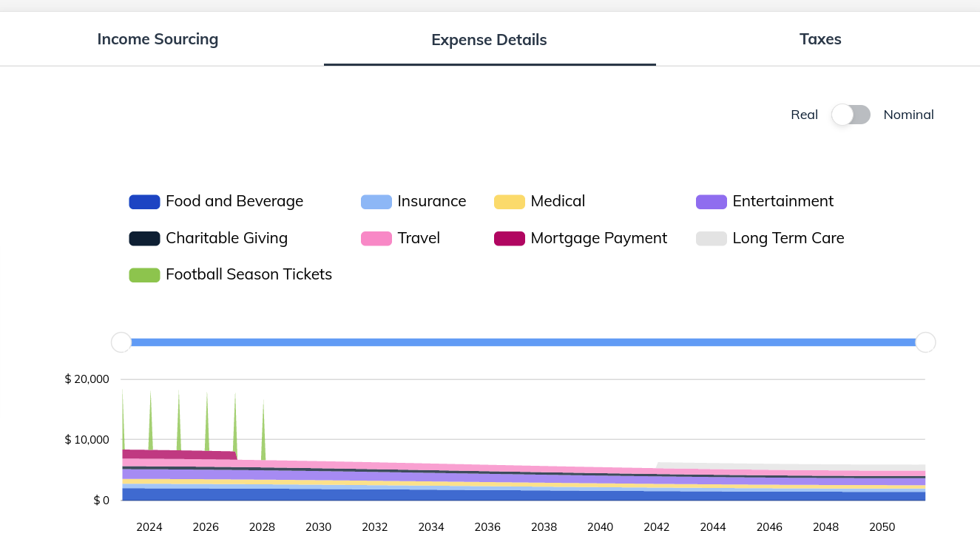Click the Entertainment purple legend swatch
Screen dimensions: 980x539
click(x=711, y=202)
